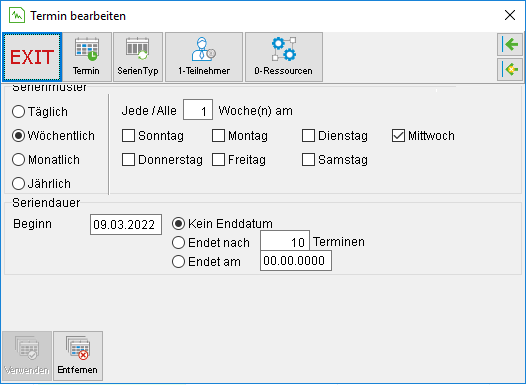Click the 'Termin bearbeiten' window title
The height and width of the screenshot is (385, 526).
tap(78, 16)
